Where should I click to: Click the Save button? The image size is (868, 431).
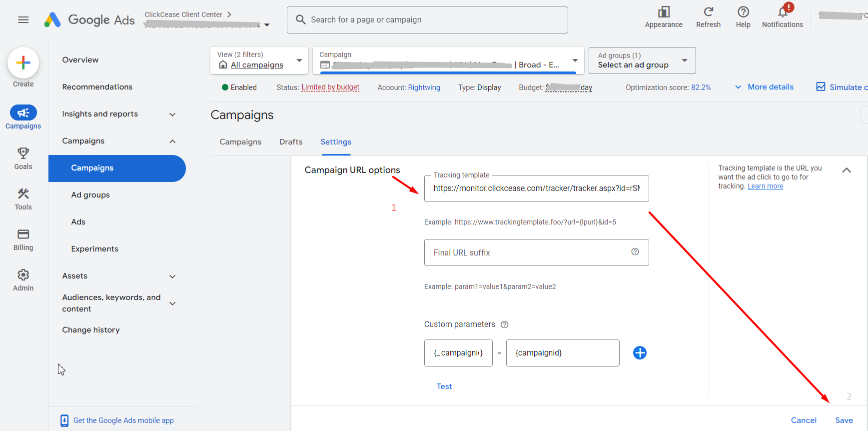click(x=844, y=420)
